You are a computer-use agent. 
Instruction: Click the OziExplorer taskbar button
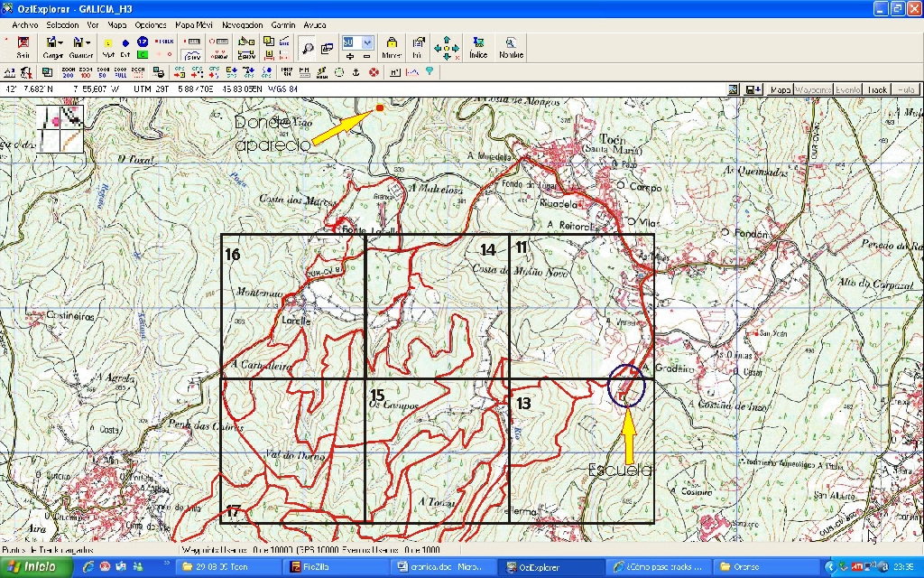tap(550, 567)
